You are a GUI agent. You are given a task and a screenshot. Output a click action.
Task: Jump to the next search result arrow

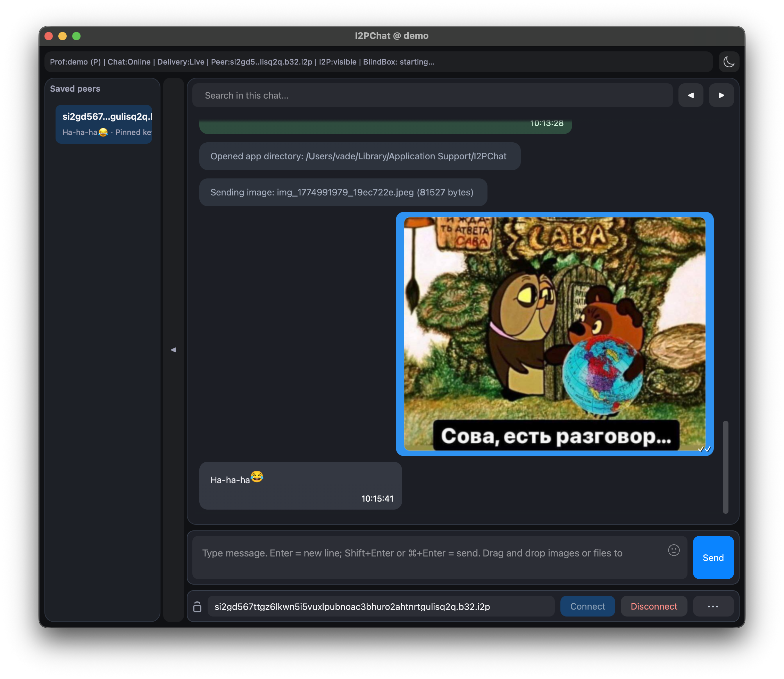[x=721, y=95]
